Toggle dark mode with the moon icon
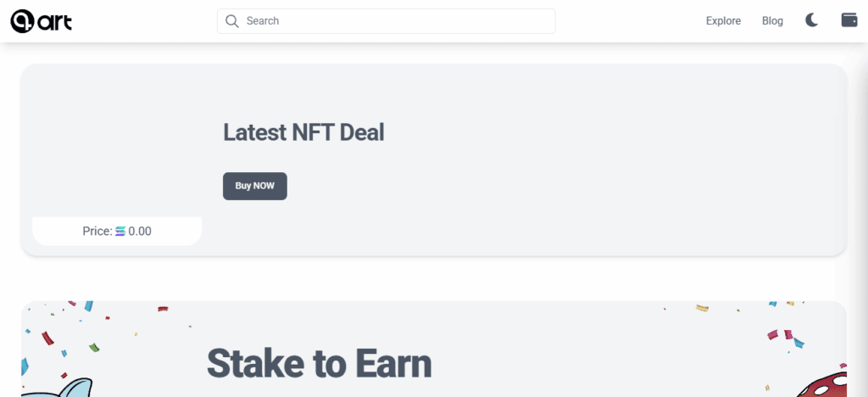The image size is (868, 397). [811, 20]
